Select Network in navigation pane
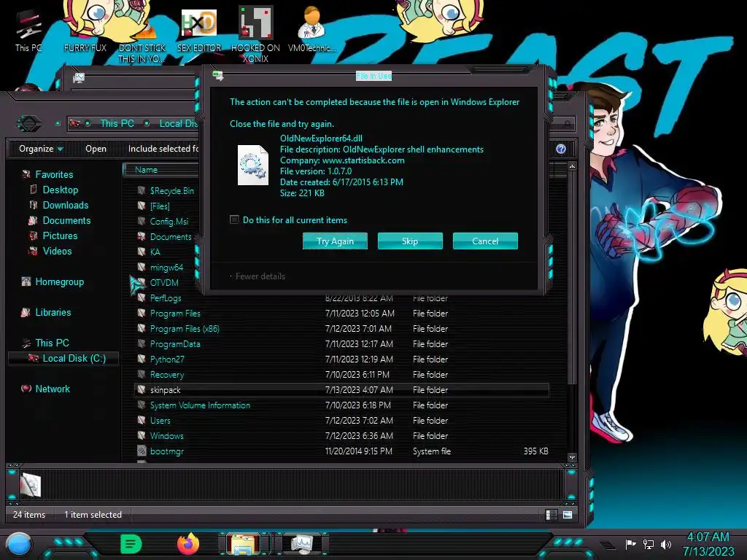The width and height of the screenshot is (747, 560). click(53, 389)
